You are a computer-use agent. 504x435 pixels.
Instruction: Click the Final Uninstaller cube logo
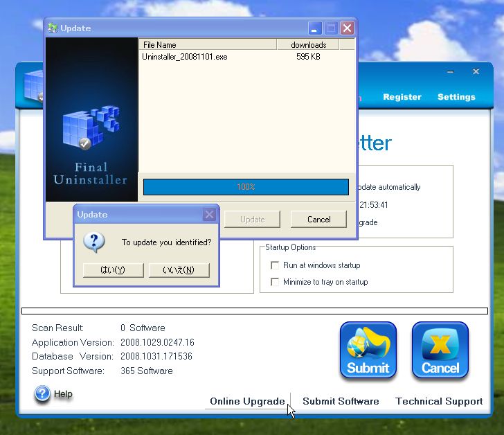[91, 127]
